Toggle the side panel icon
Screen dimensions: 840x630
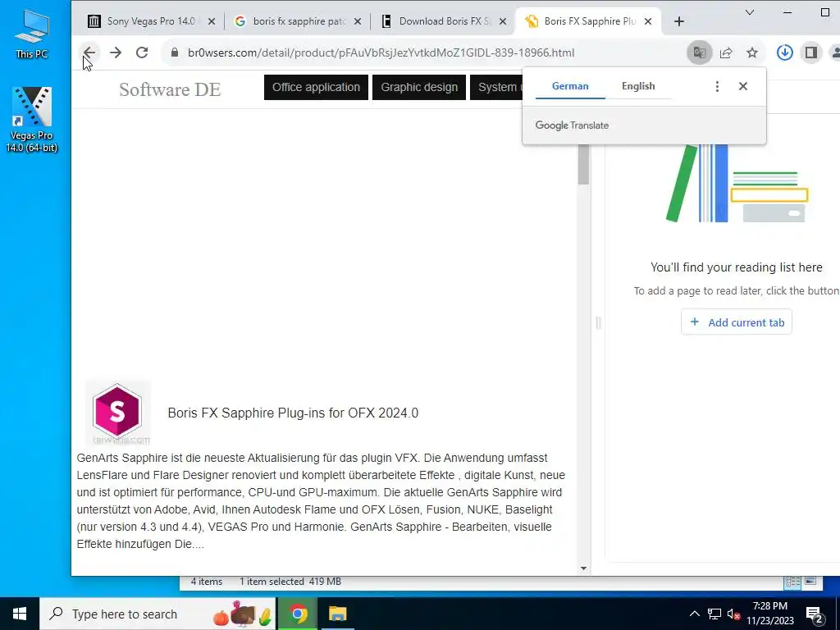click(811, 52)
